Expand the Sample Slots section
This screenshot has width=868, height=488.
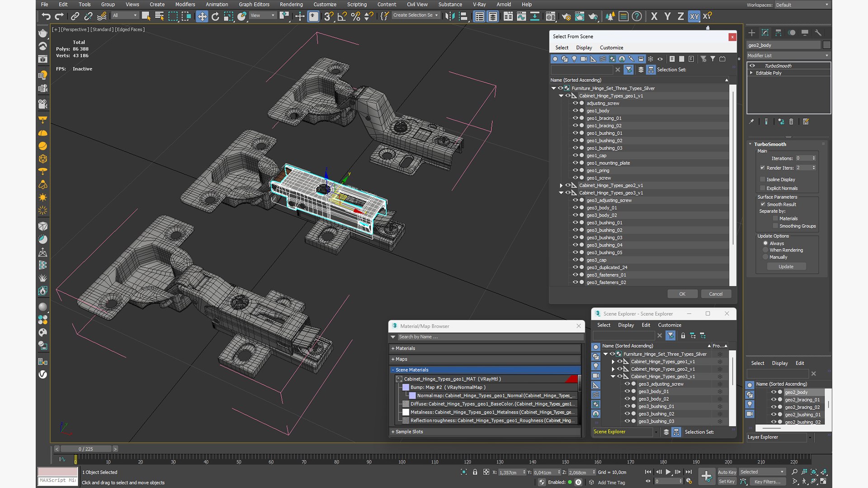[x=486, y=432]
